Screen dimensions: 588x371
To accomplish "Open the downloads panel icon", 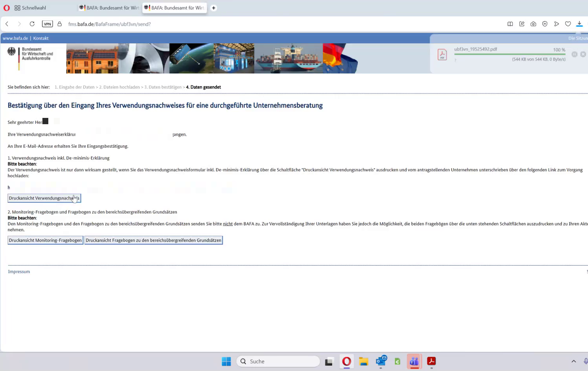I will pyautogui.click(x=579, y=24).
